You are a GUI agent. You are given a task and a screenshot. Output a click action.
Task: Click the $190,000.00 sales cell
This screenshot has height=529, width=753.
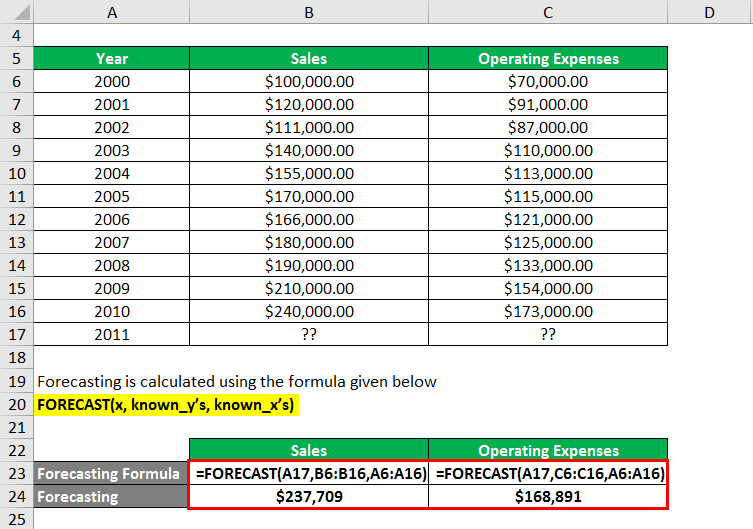[309, 265]
